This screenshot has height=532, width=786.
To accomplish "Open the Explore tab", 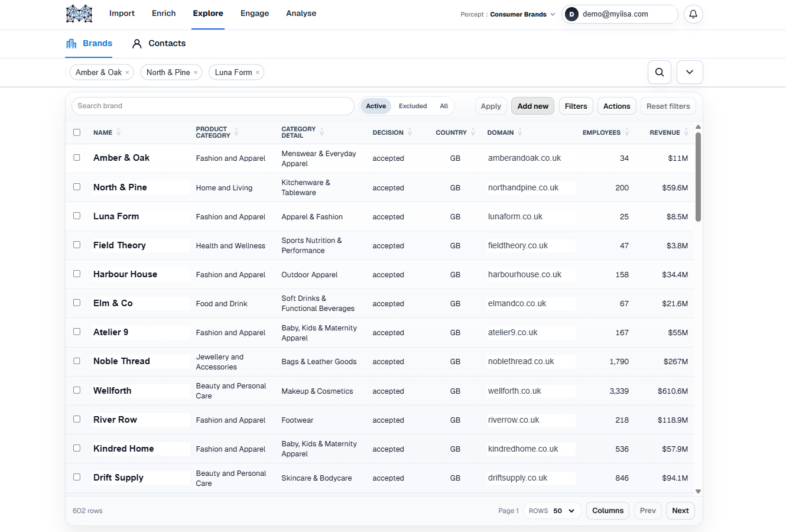I will [x=208, y=14].
